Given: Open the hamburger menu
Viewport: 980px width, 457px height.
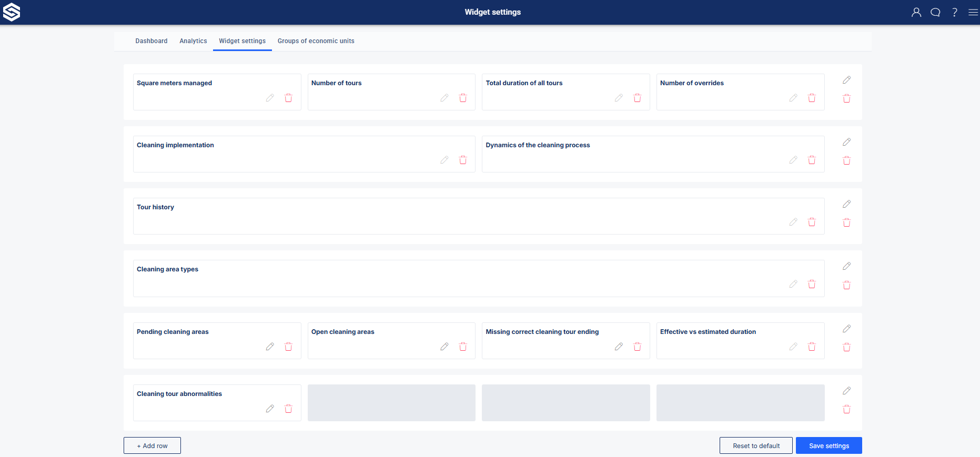Looking at the screenshot, I should (x=973, y=12).
